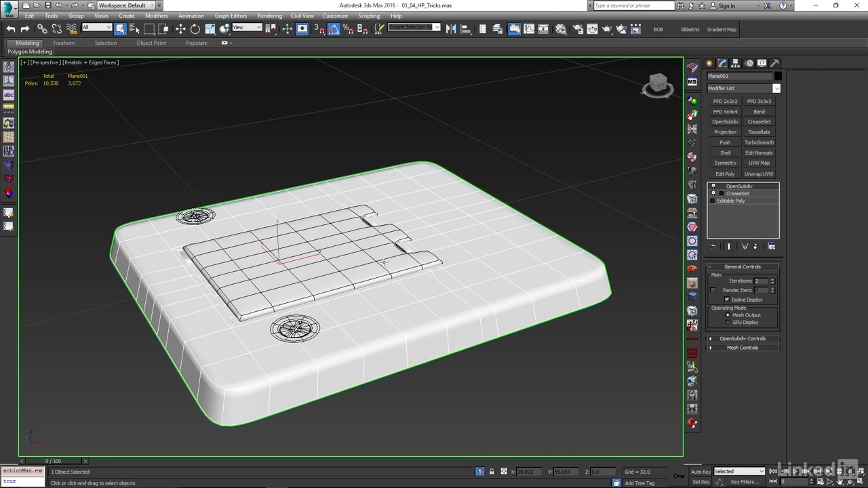Image resolution: width=868 pixels, height=488 pixels.
Task: Apply the TurboSmooth modifier button
Action: point(759,142)
